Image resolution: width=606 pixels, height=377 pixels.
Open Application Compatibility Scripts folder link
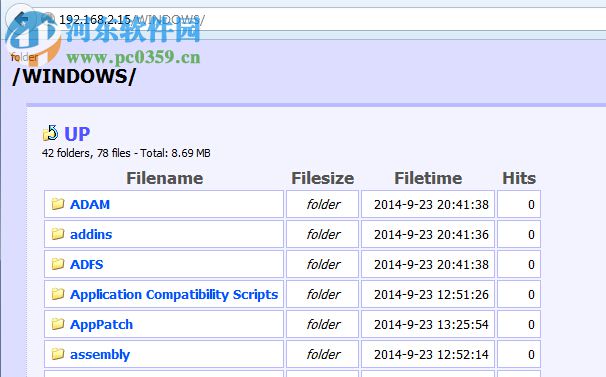click(x=174, y=295)
